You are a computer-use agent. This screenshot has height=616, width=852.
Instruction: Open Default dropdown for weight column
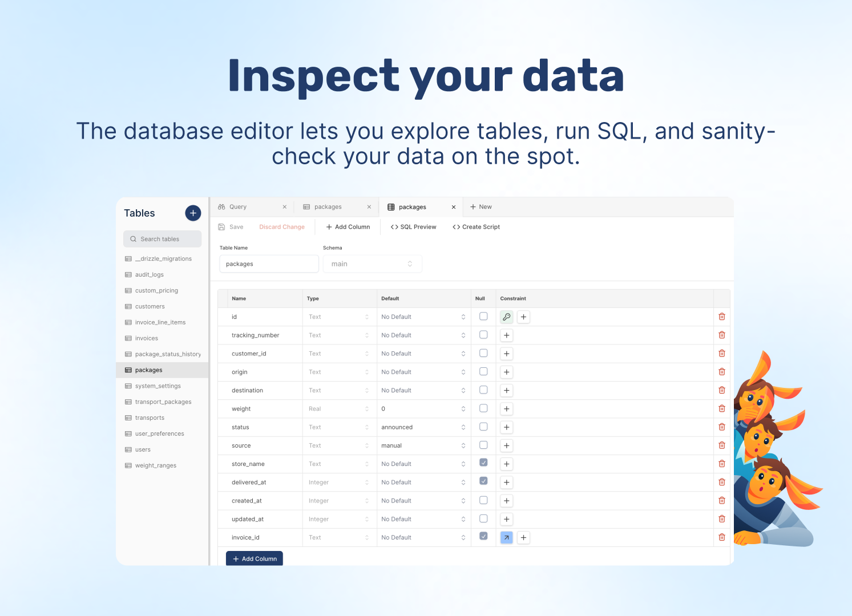coord(423,409)
